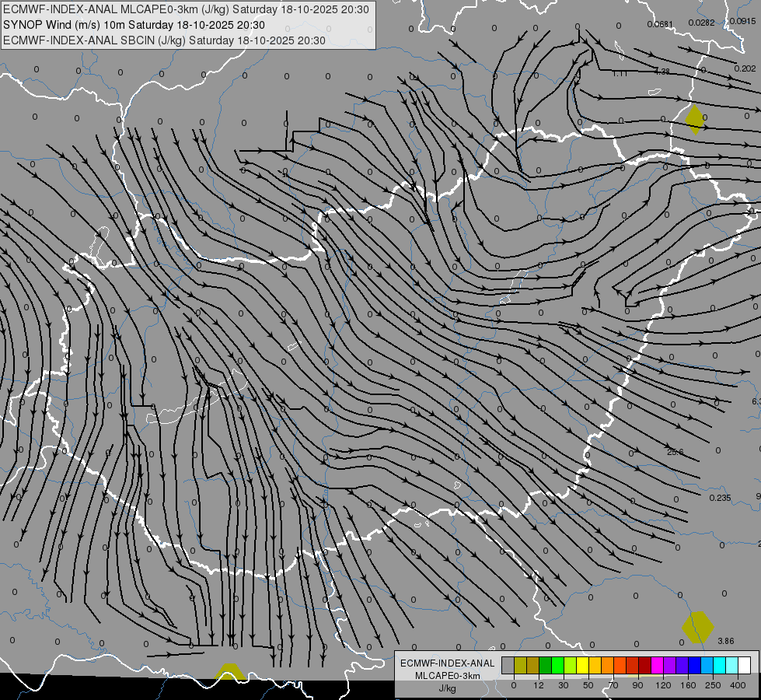Click the map value 0.0915
The height and width of the screenshot is (700, 761).
point(742,21)
